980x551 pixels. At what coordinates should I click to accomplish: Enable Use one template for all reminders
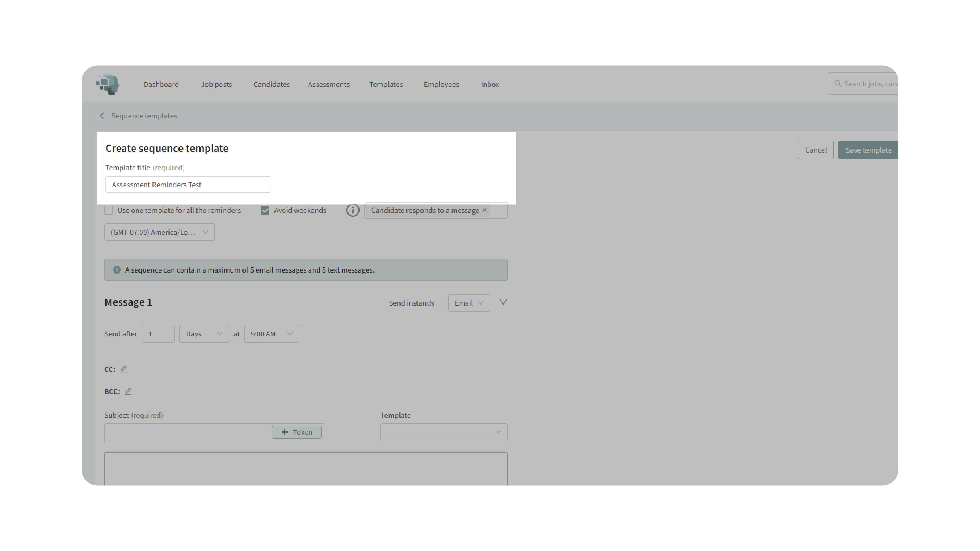point(109,210)
